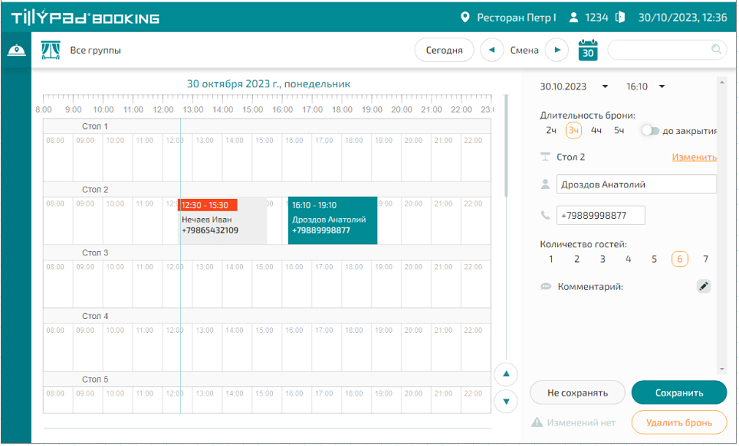
Task: Click the logout door icon
Action: [620, 17]
